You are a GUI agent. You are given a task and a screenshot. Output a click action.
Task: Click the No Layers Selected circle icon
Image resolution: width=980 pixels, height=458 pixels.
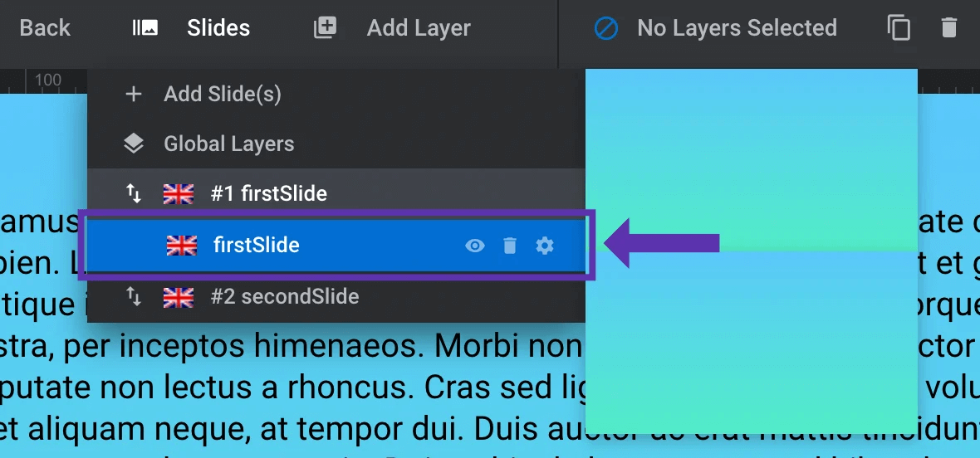pos(606,28)
